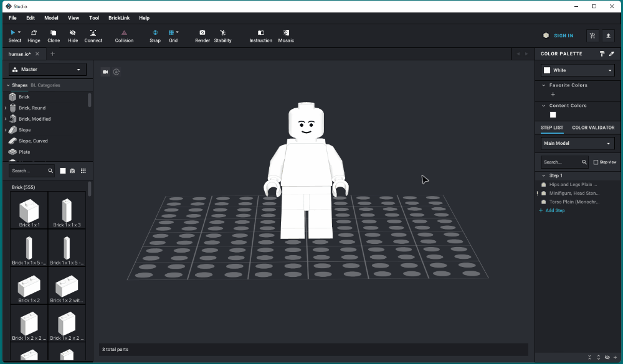Click the viewport camera icon
The height and width of the screenshot is (364, 623).
coord(105,72)
